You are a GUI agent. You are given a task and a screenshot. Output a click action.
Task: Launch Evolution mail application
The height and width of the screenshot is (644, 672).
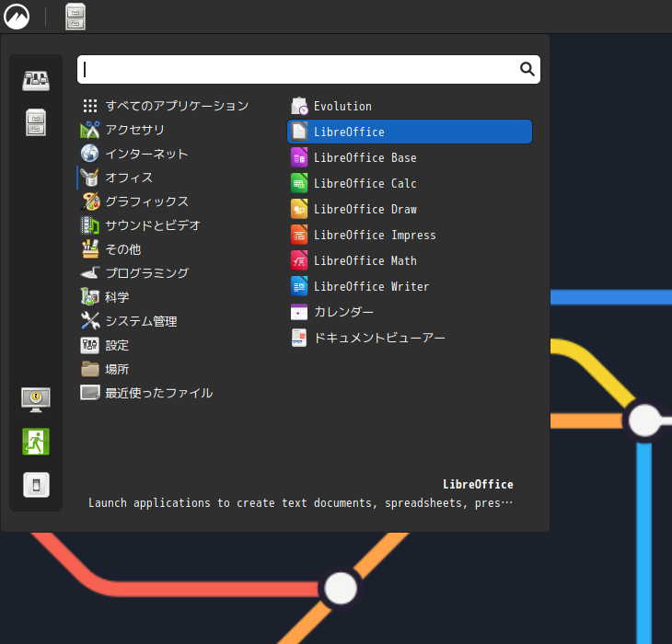(x=410, y=106)
